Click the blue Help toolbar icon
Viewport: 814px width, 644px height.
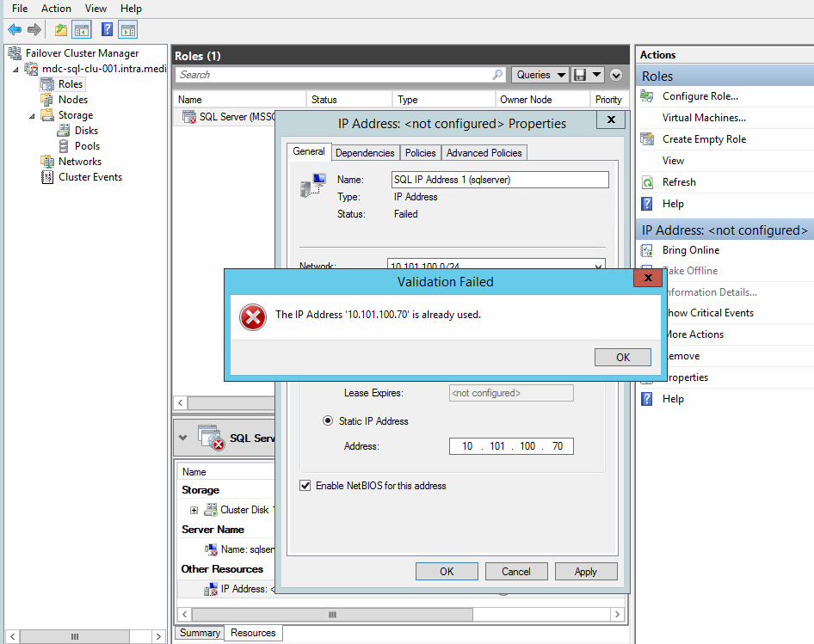[107, 29]
